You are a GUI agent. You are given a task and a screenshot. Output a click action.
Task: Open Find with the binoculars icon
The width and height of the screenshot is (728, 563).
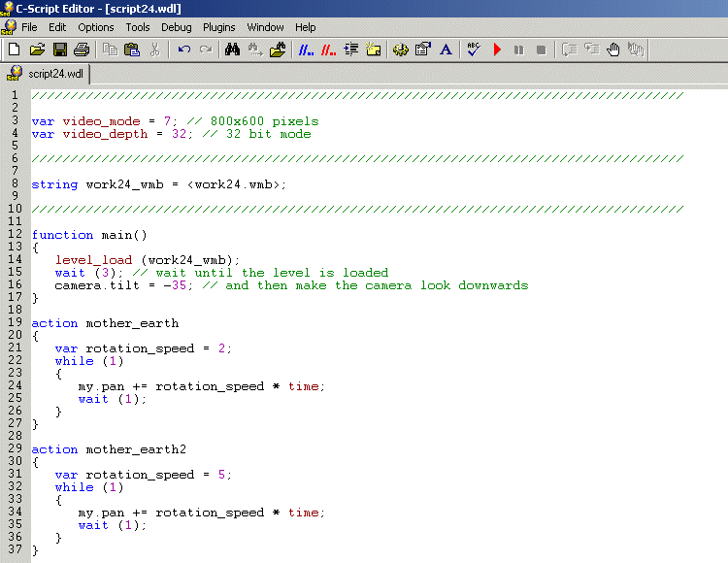232,50
